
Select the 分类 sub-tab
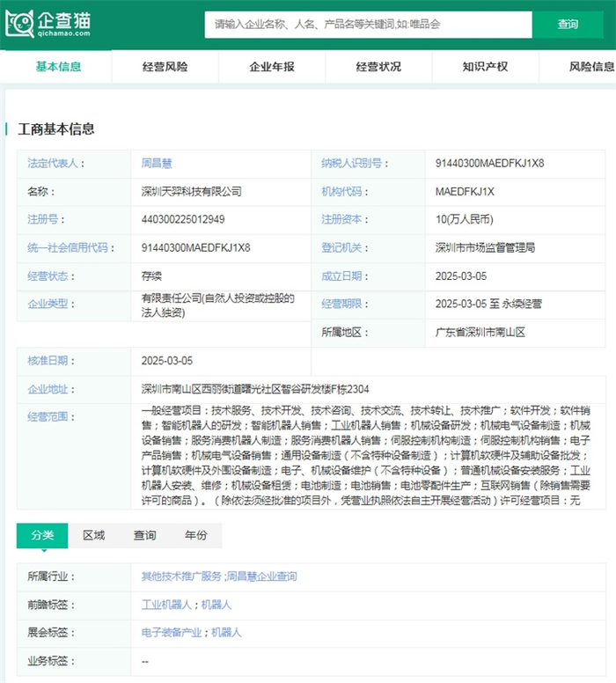(42, 535)
